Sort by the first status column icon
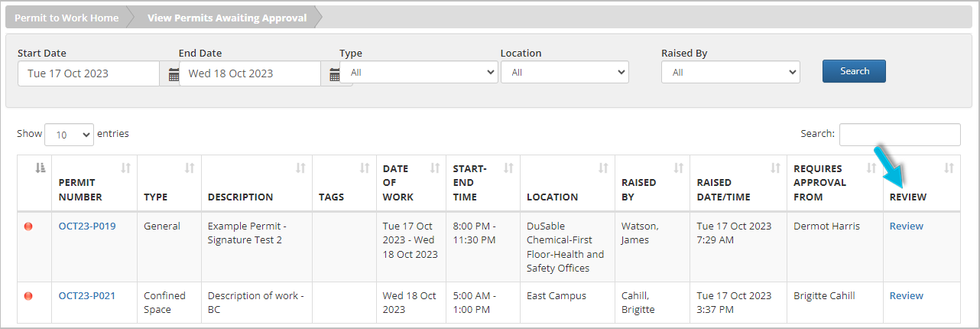Viewport: 980px width, 329px height. pyautogui.click(x=41, y=168)
